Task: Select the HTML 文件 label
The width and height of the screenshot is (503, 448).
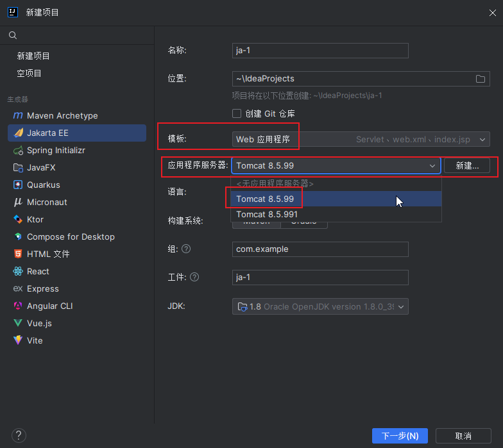Action: (48, 254)
